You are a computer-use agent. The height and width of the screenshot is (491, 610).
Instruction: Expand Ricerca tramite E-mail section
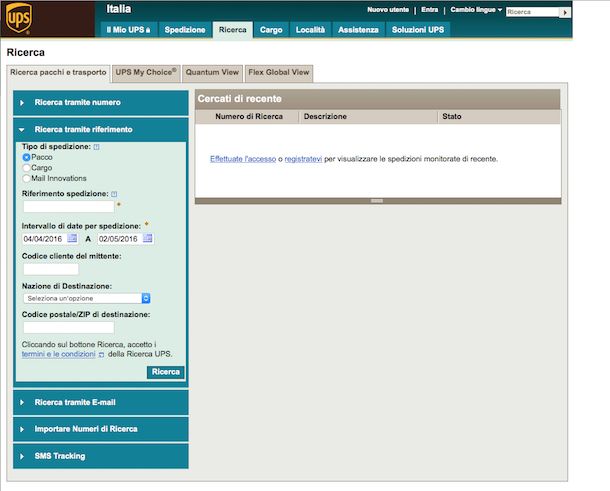click(x=101, y=402)
